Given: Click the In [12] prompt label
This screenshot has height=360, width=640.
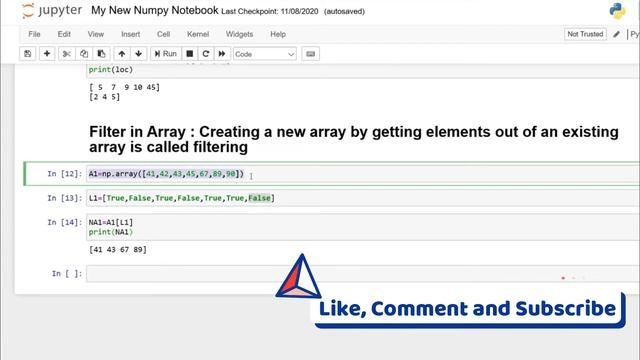Looking at the screenshot, I should [64, 174].
